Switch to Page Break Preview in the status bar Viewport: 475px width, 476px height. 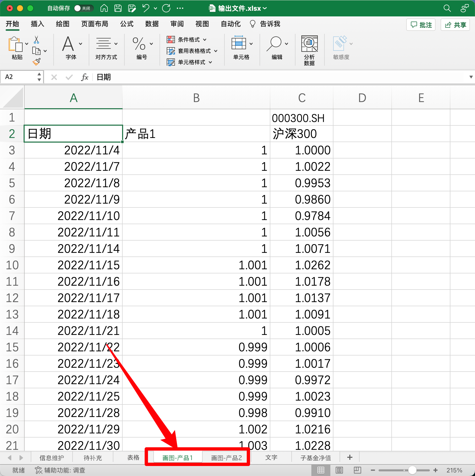[357, 470]
